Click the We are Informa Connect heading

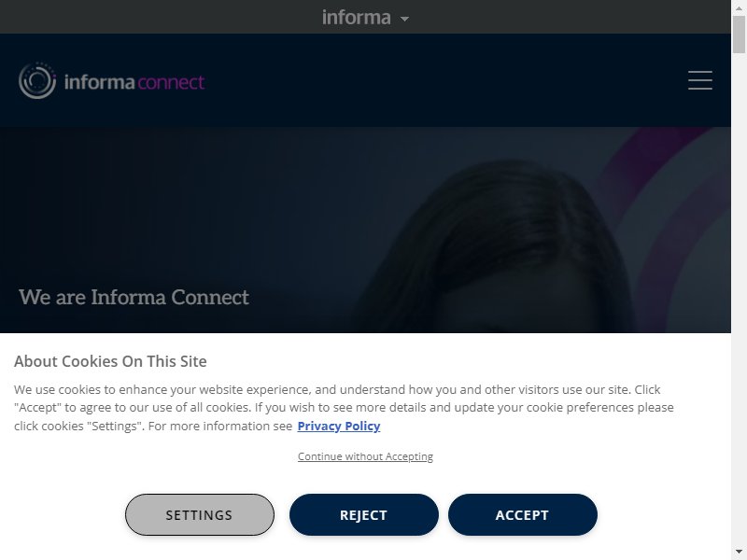134,297
